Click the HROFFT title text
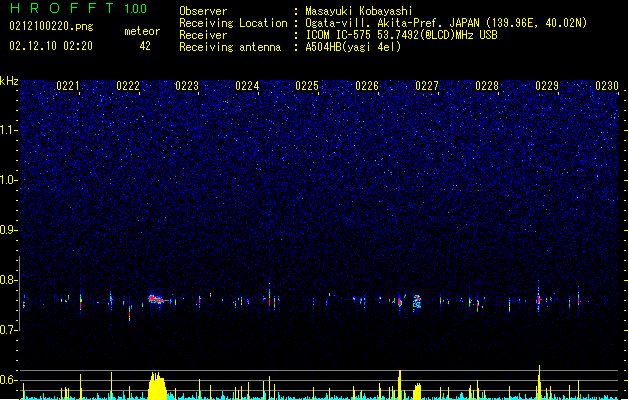The image size is (629, 400). pyautogui.click(x=62, y=8)
